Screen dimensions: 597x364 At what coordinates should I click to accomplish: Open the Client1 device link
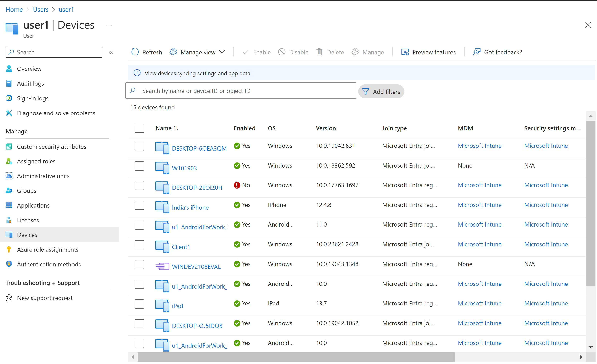(x=181, y=247)
